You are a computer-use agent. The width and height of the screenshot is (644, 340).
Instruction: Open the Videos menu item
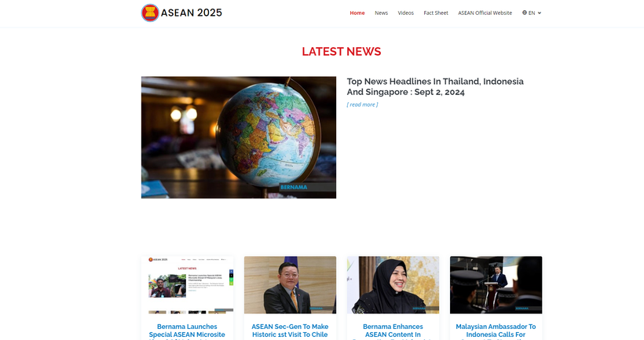click(x=405, y=13)
